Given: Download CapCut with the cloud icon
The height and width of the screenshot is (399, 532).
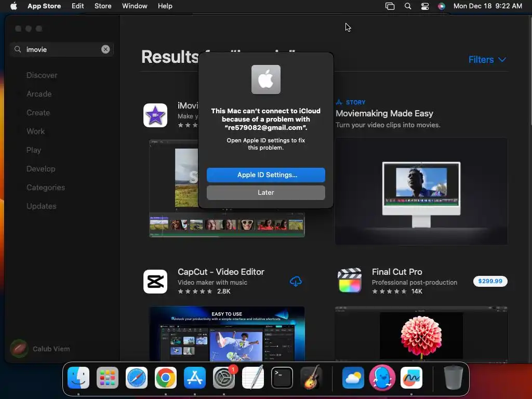Looking at the screenshot, I should 296,281.
